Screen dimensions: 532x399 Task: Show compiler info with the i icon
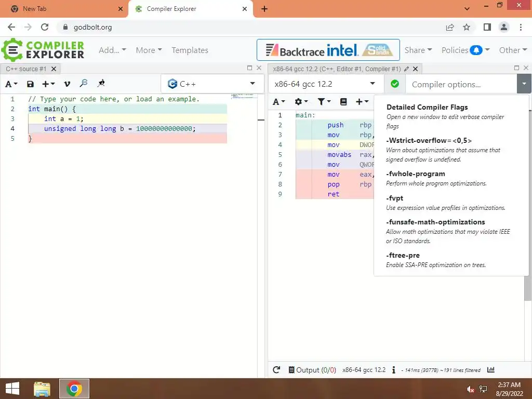coord(394,370)
